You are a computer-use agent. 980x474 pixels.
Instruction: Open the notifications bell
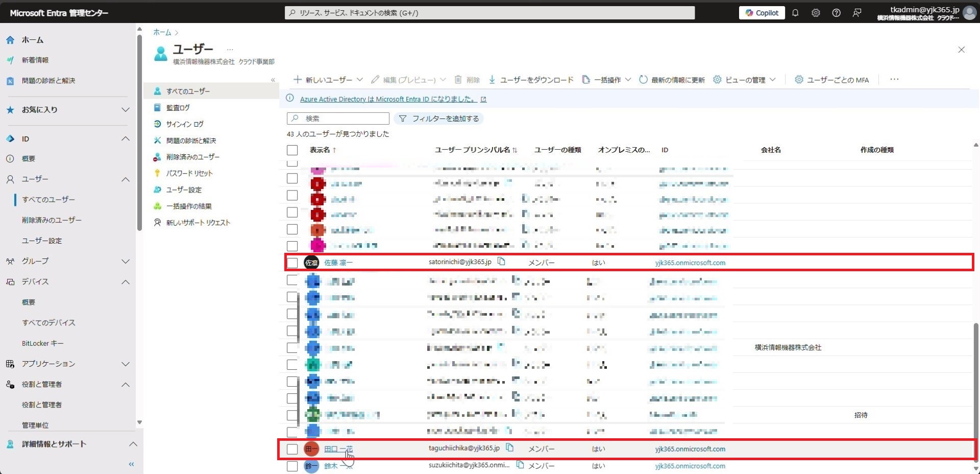795,13
